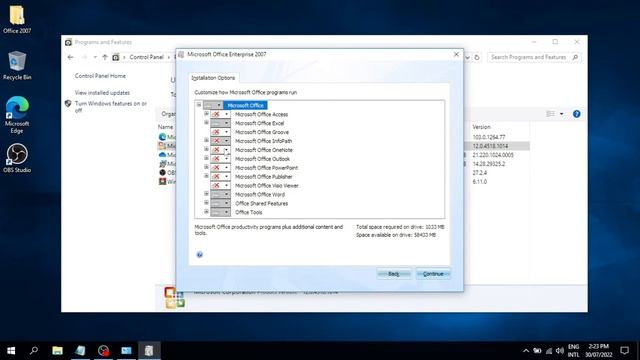Image resolution: width=640 pixels, height=360 pixels.
Task: Refresh the Programs and Features address bar
Action: point(477,58)
